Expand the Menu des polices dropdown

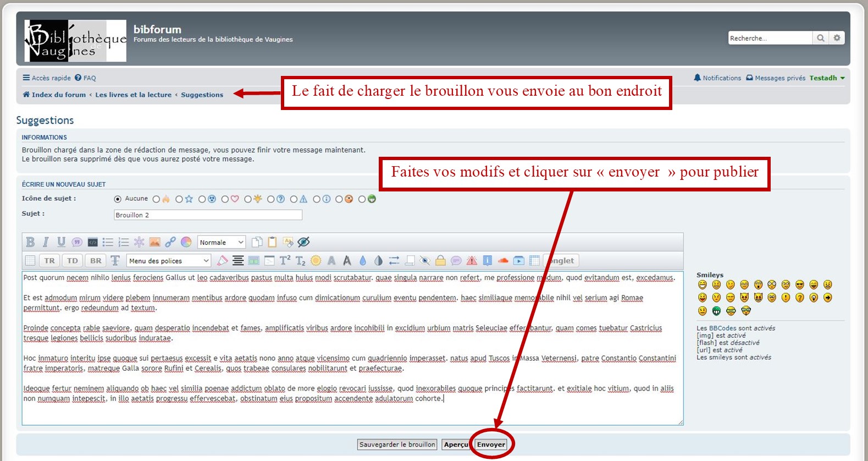click(169, 261)
